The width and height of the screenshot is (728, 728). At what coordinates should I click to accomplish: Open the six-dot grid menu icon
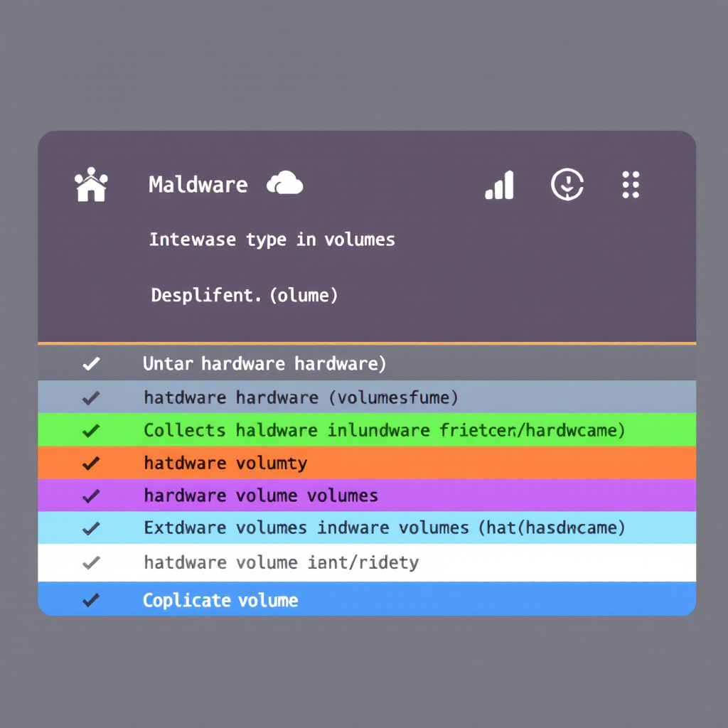coord(631,184)
